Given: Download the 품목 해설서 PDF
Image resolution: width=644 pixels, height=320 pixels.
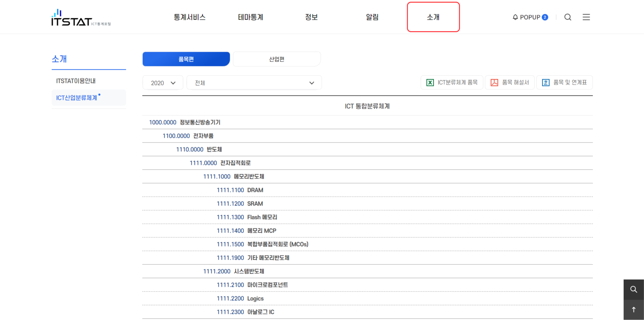Looking at the screenshot, I should [x=510, y=83].
